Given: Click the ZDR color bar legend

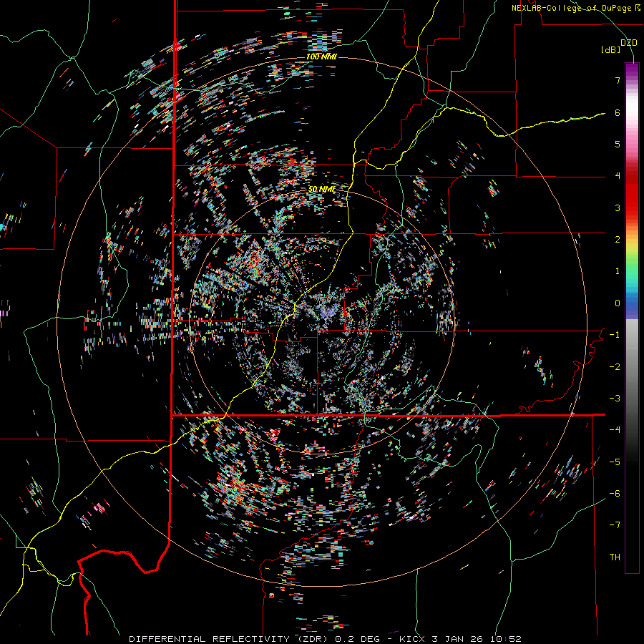Looking at the screenshot, I should [632, 318].
